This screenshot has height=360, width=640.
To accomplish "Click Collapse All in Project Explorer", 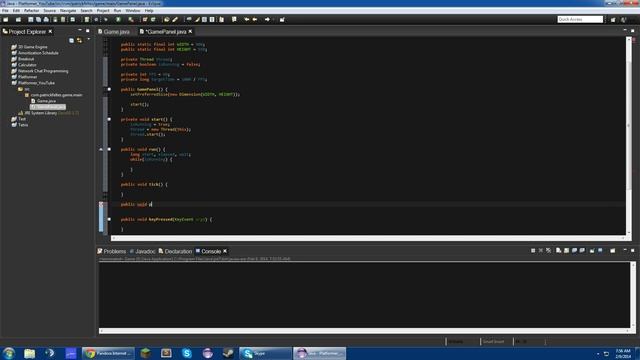I will tap(71, 40).
